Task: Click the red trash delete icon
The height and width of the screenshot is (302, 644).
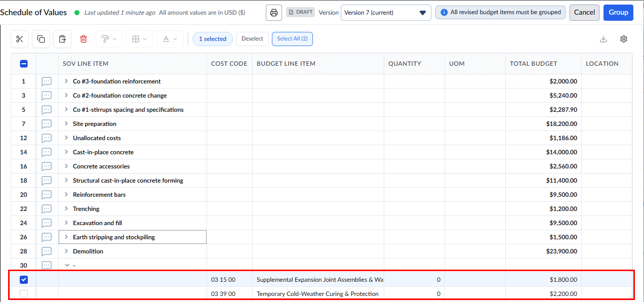Action: (84, 39)
